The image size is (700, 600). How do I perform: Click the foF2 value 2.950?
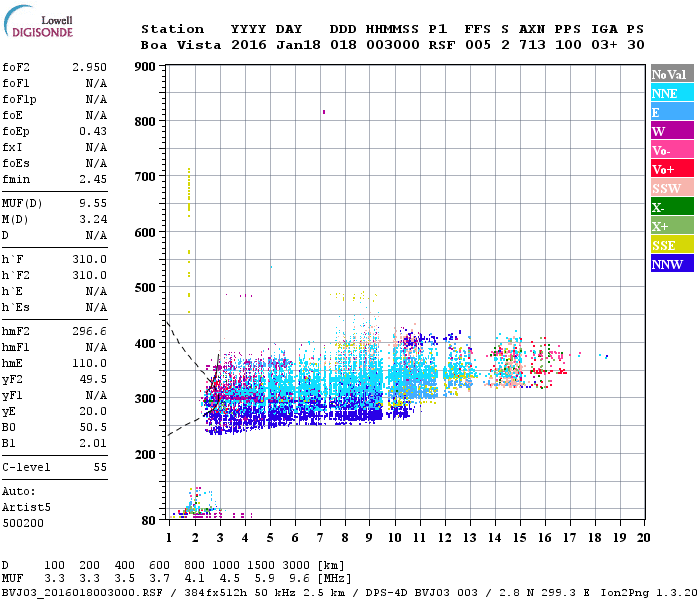pos(89,67)
